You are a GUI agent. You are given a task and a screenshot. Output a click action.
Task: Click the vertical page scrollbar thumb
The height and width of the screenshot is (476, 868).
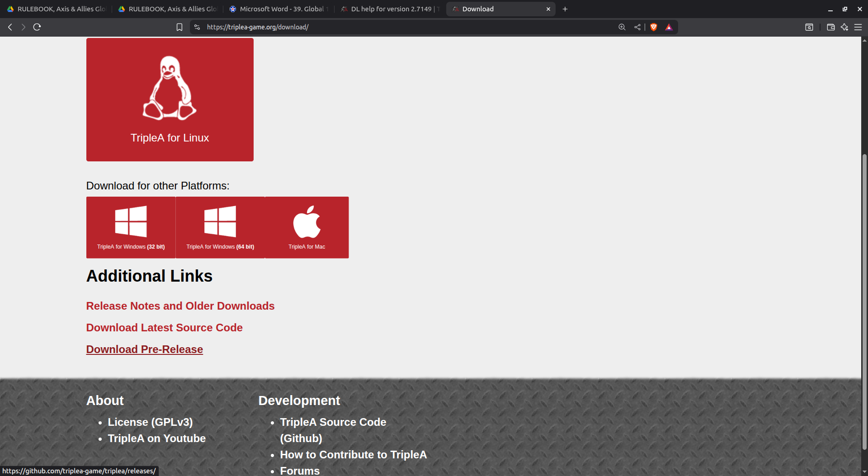click(864, 302)
